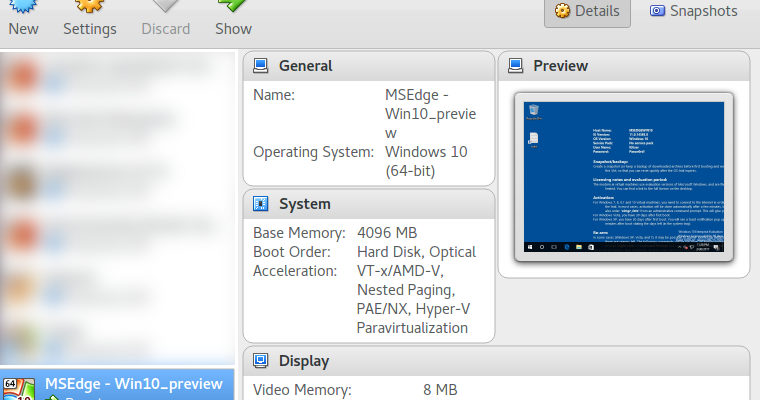Screen dimensions: 760x400
Task: Open the Display settings header link
Action: (304, 361)
